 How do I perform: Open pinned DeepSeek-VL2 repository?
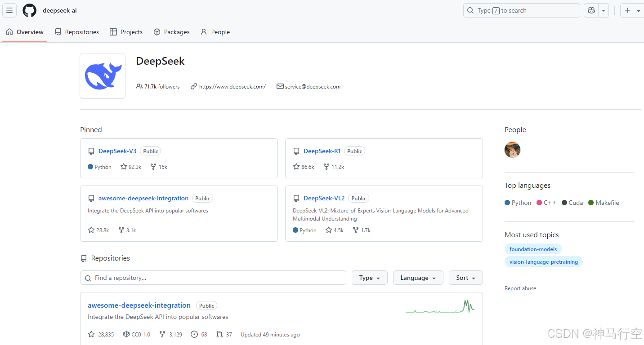(x=324, y=198)
